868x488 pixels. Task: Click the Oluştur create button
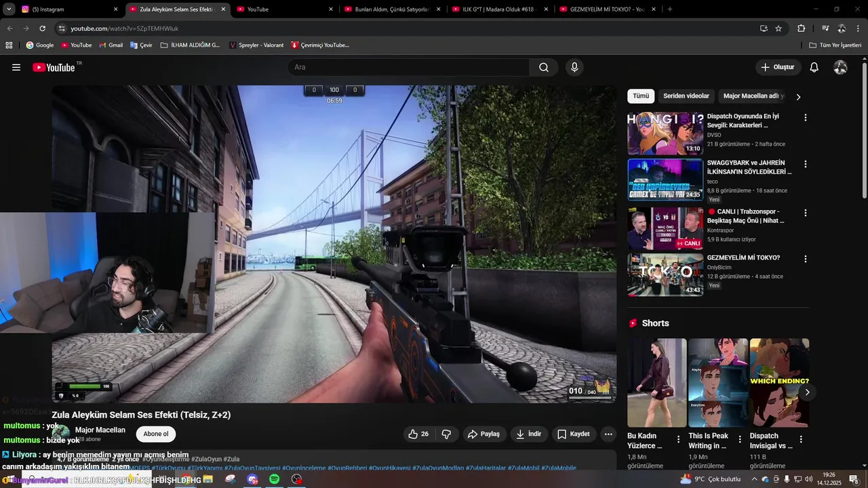pyautogui.click(x=778, y=67)
